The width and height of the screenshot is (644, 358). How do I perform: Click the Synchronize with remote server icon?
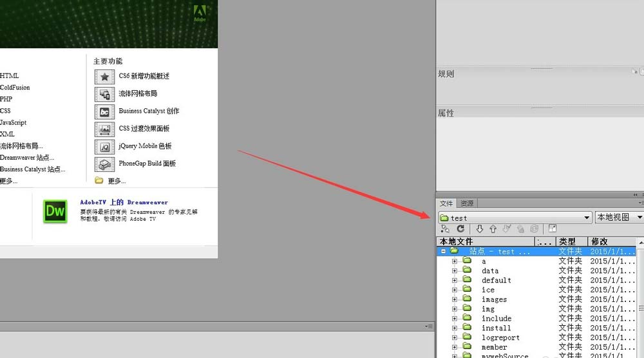[534, 229]
